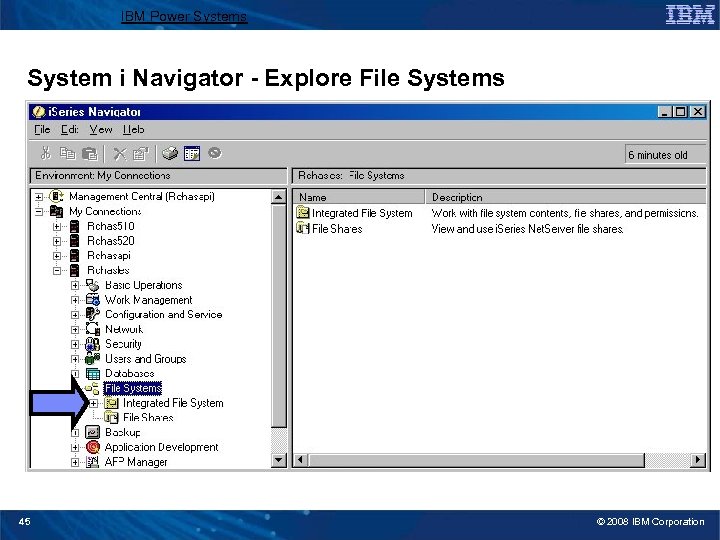
Task: Click the My Connections computer icon
Action: click(56, 211)
